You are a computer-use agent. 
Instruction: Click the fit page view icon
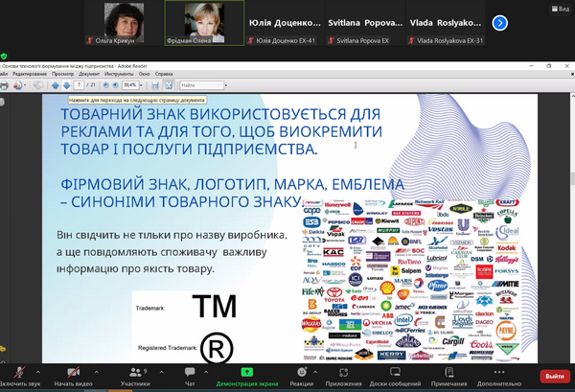[169, 84]
